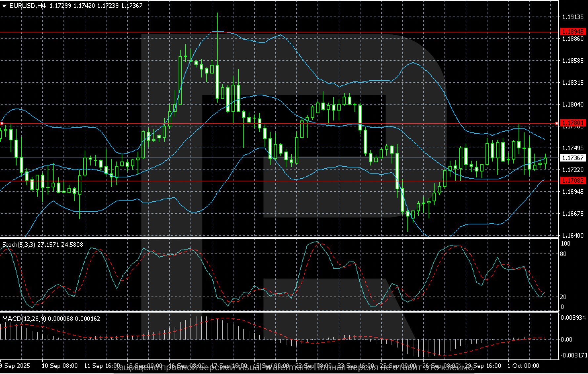
Task: Grab the left handle of the 1.17801 line
Action: [1, 123]
